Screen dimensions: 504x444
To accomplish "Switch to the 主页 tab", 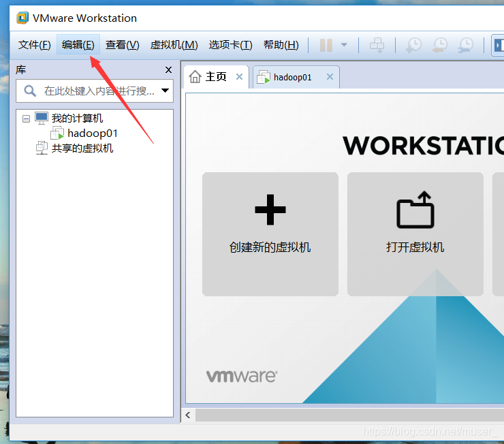I will pos(216,77).
